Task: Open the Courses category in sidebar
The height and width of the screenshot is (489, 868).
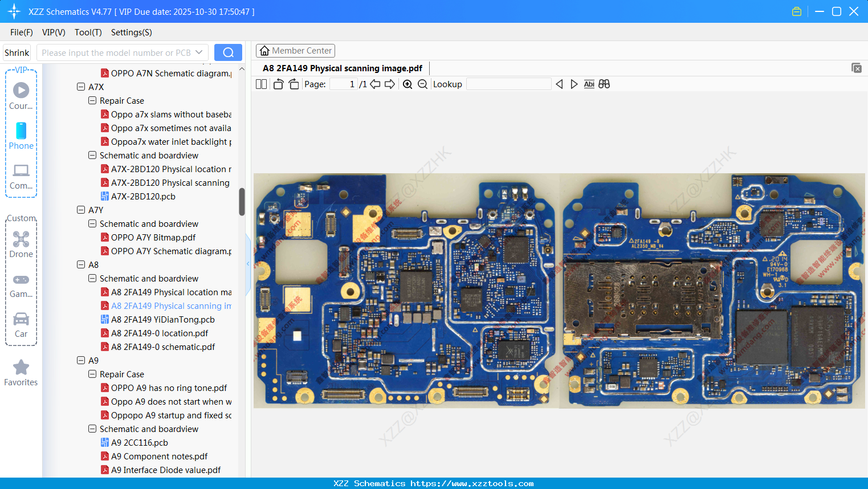Action: click(21, 96)
